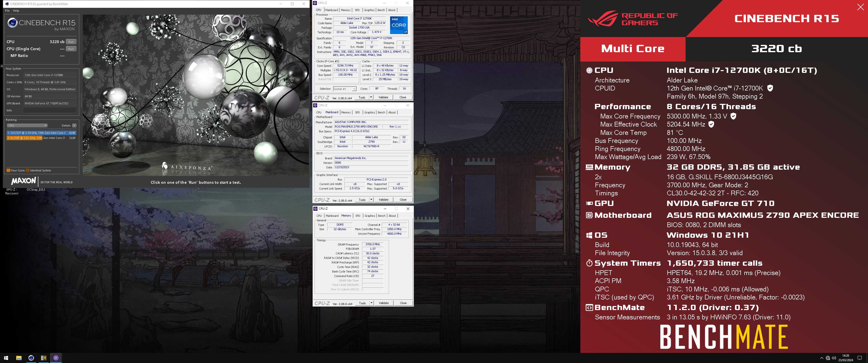The image size is (868, 363).
Task: Close the BenchMate result overlay with X
Action: click(x=860, y=7)
